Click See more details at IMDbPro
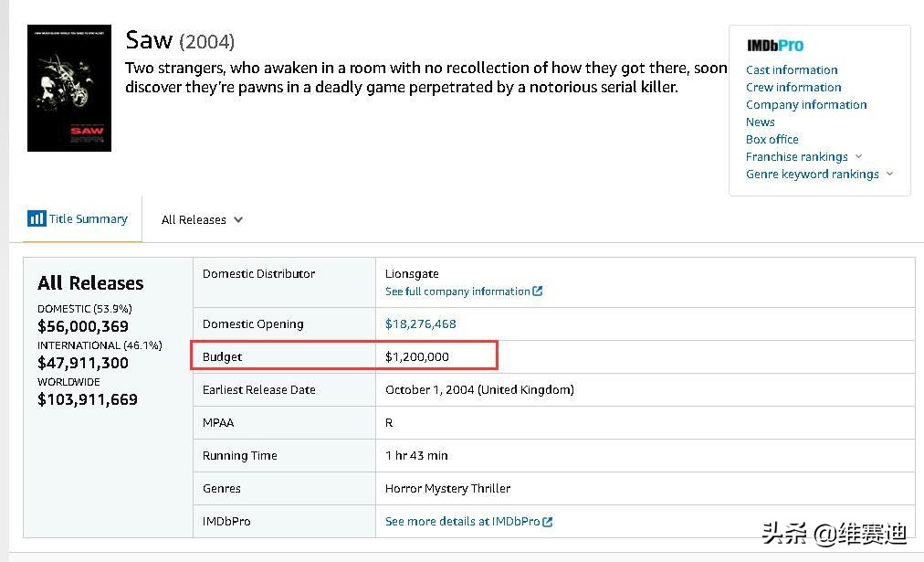Image resolution: width=924 pixels, height=562 pixels. [x=463, y=522]
